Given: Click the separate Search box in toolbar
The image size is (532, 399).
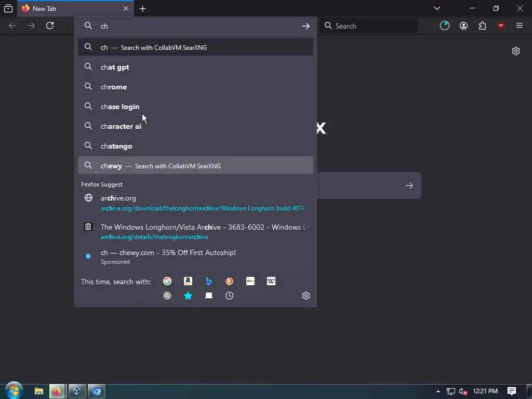Looking at the screenshot, I should click(368, 26).
